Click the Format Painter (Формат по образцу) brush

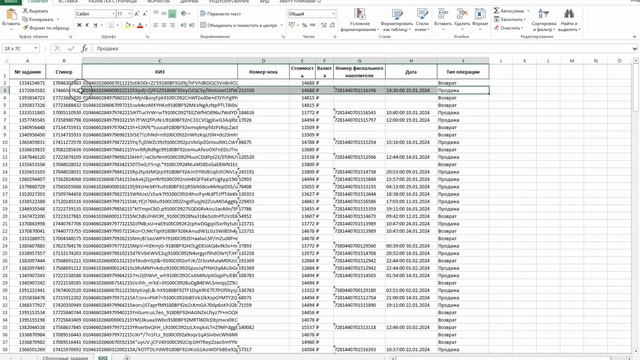click(x=46, y=28)
